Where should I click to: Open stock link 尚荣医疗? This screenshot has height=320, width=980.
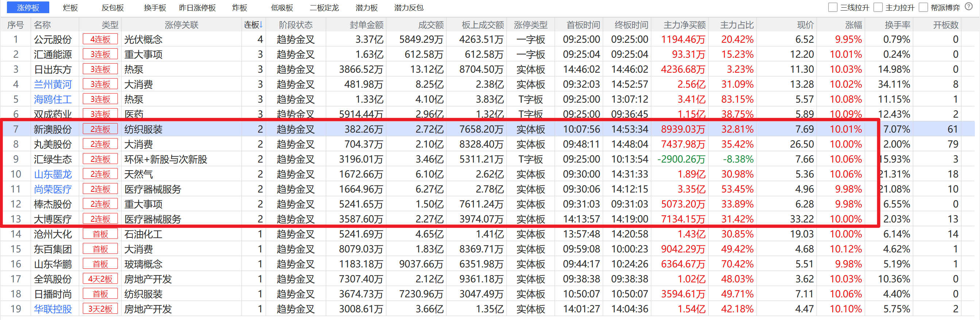[53, 189]
